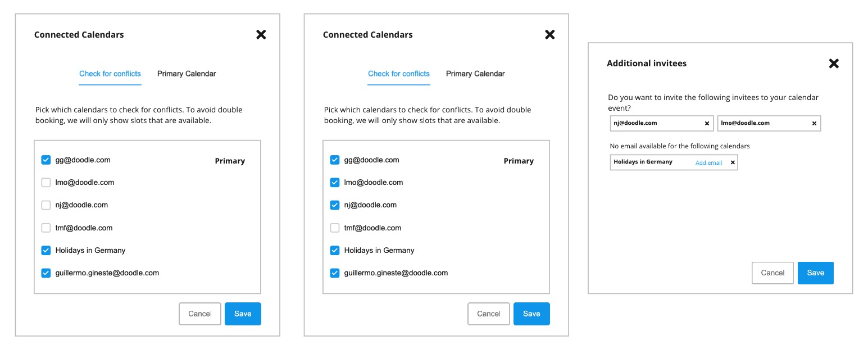Click the nj@doodle.com invitee field
The width and height of the screenshot is (868, 349).
pyautogui.click(x=655, y=123)
